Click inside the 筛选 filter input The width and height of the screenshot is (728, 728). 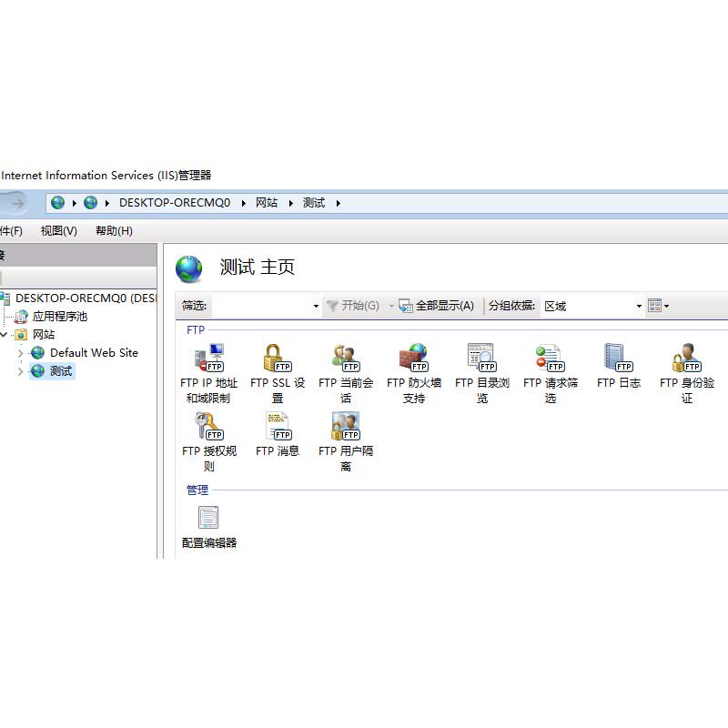tap(262, 306)
